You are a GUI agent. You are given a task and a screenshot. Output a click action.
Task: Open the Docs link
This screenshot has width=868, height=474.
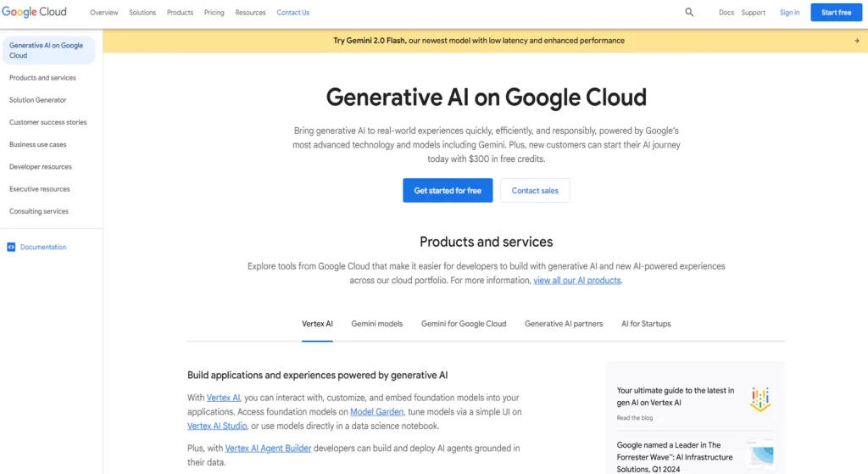click(x=726, y=12)
